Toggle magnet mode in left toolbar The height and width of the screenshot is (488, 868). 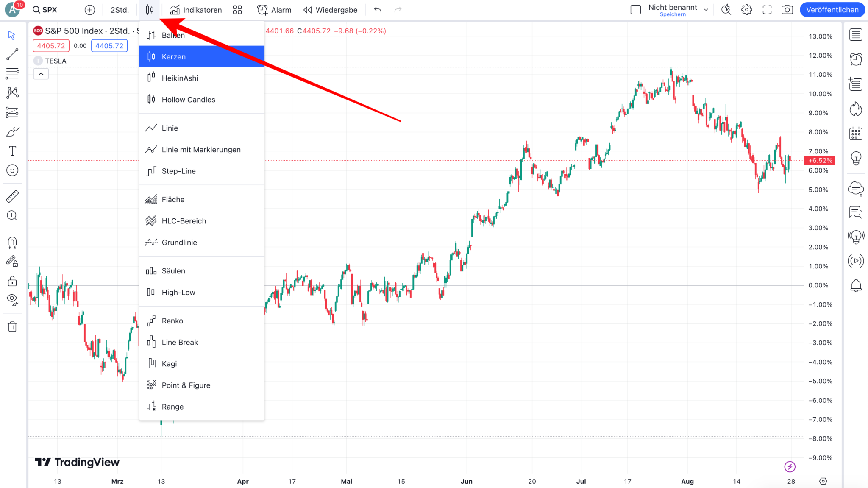coord(12,242)
